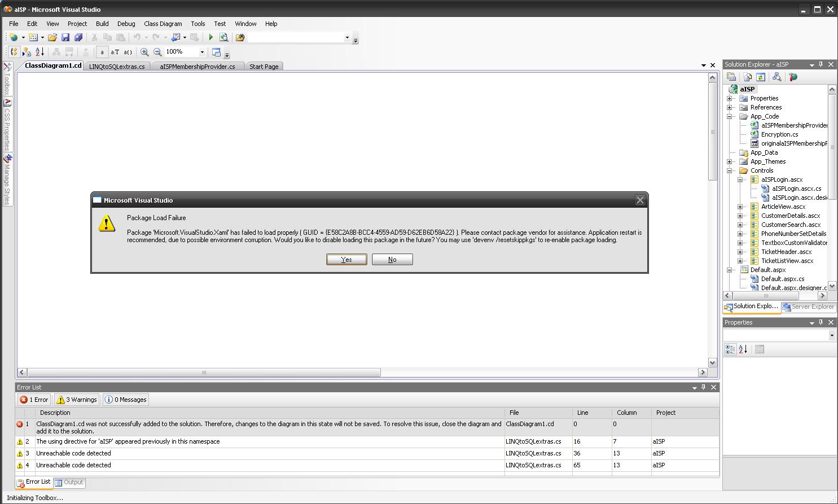Collapse the App_Code folder
838x504 pixels.
[730, 116]
